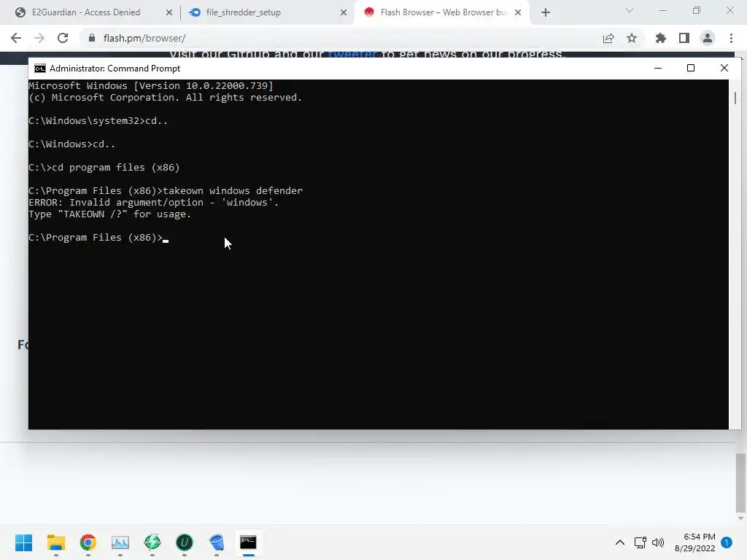Open the monitor graph app in taskbar
747x560 pixels.
tap(120, 542)
